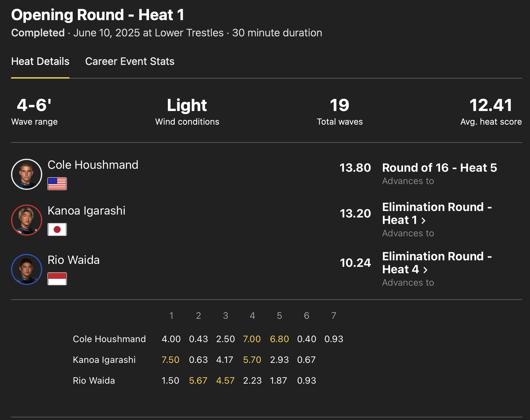Open Elimination Round Heat 4 chevron
Screen dimensions: 530x420
[425, 270]
